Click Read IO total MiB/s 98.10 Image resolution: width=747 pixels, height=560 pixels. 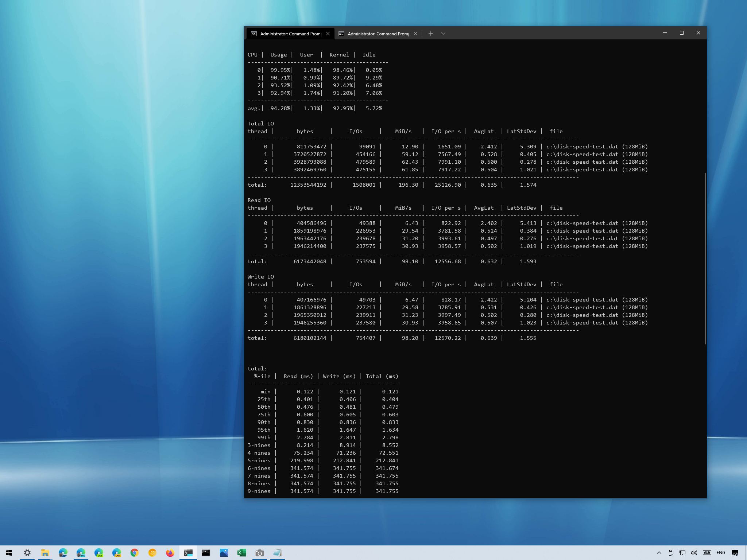pos(410,261)
